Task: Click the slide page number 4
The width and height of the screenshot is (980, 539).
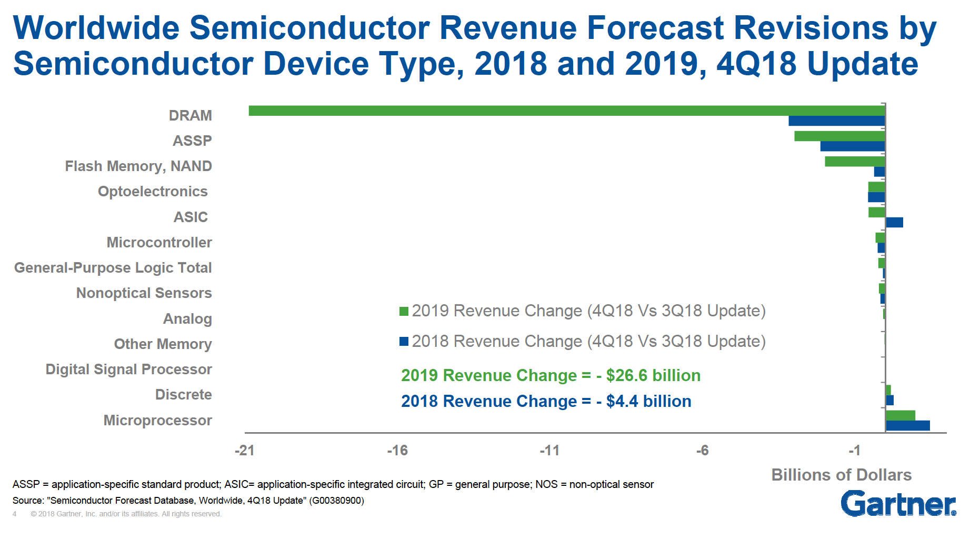Action: [15, 514]
